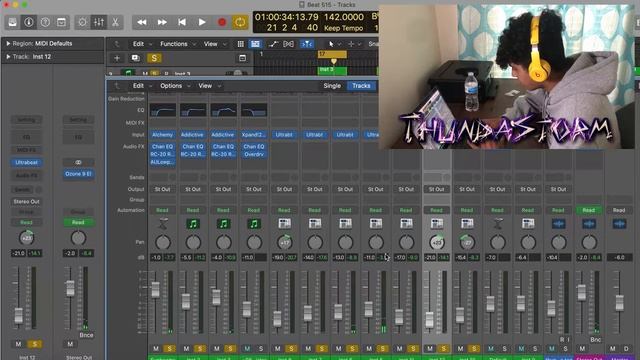This screenshot has width=640, height=360.
Task: Toggle highlighted grid view icon in Tracks bar
Action: click(256, 44)
